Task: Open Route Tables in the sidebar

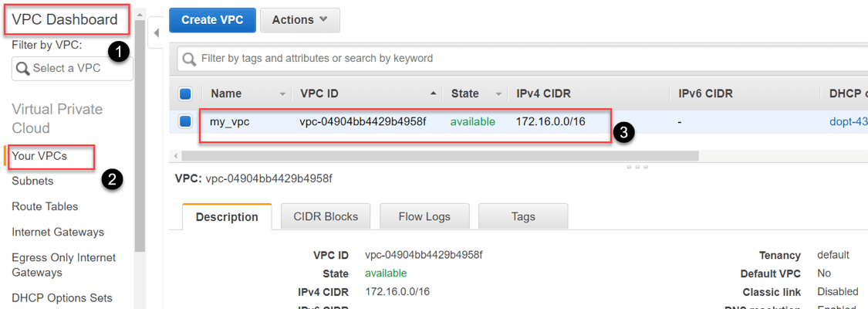Action: (45, 206)
